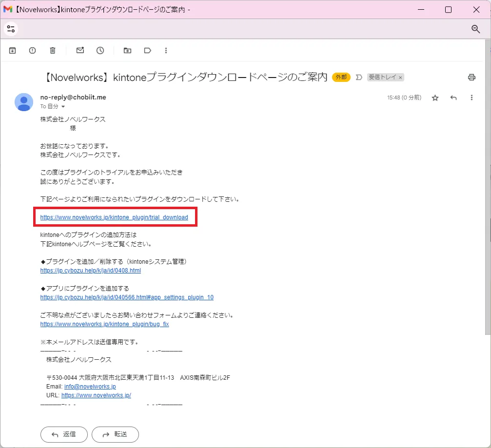
Task: Click the 転送 forward button
Action: click(115, 434)
